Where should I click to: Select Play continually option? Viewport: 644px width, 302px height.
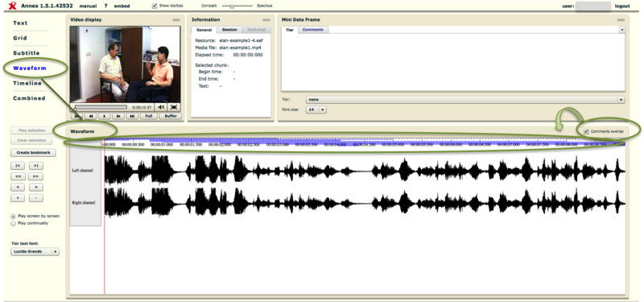click(13, 224)
